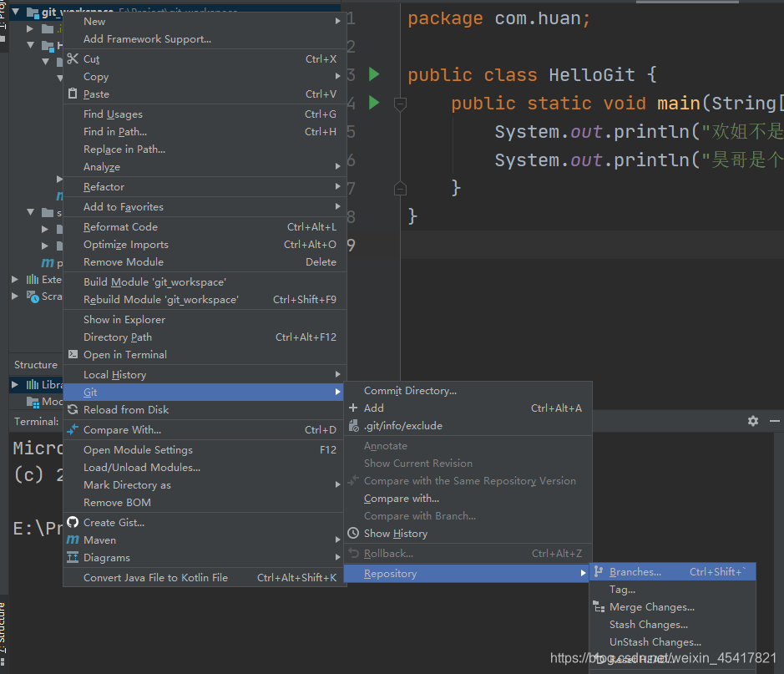The height and width of the screenshot is (674, 784).
Task: Click the Show History clock icon
Action: (353, 533)
